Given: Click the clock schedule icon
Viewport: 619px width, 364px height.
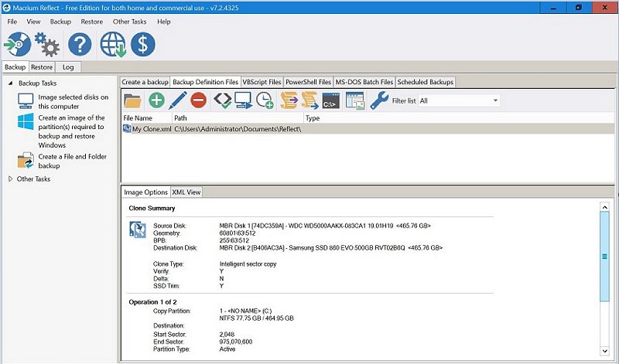Looking at the screenshot, I should pyautogui.click(x=265, y=100).
